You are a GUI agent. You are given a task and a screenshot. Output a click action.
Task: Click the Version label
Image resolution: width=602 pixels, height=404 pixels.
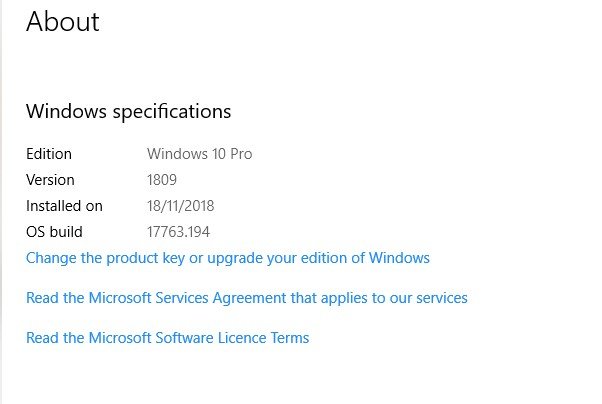click(x=50, y=180)
